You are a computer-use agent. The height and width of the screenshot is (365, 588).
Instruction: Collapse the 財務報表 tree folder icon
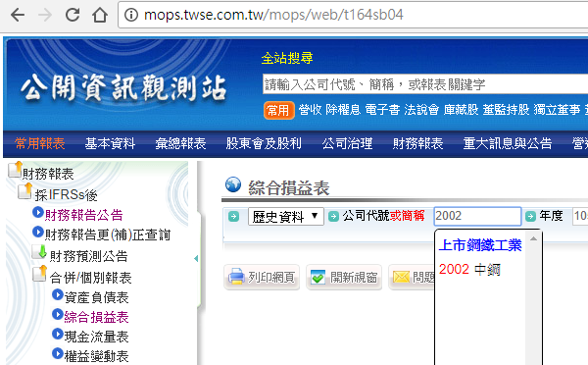coord(16,170)
